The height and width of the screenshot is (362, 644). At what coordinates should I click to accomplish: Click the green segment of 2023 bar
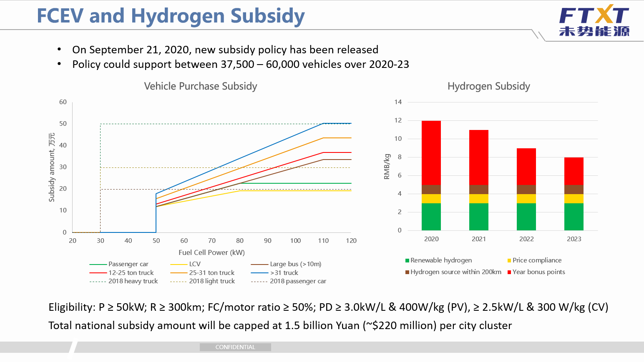click(x=574, y=217)
